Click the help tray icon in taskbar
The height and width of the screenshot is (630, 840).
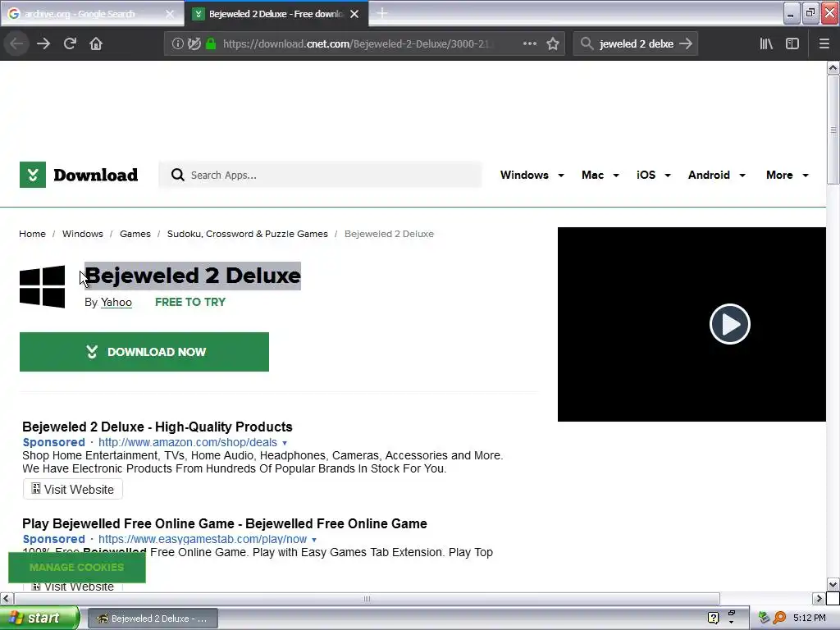click(x=713, y=618)
